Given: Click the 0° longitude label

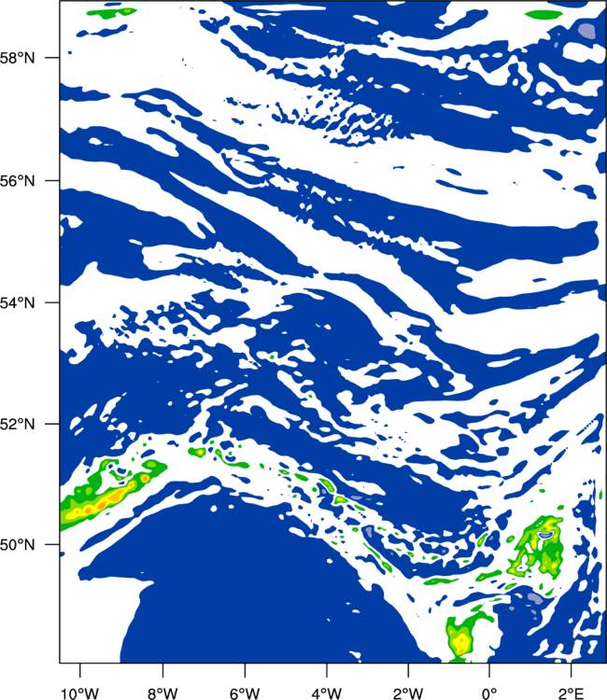Looking at the screenshot, I should 489,693.
